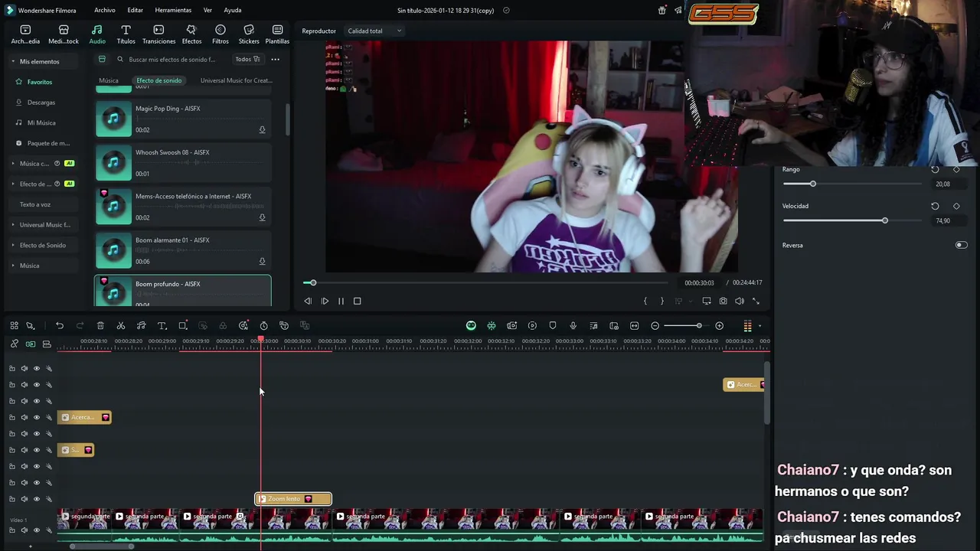Open Descargas in the sidebar
Viewport: 980px width, 551px height.
click(41, 103)
